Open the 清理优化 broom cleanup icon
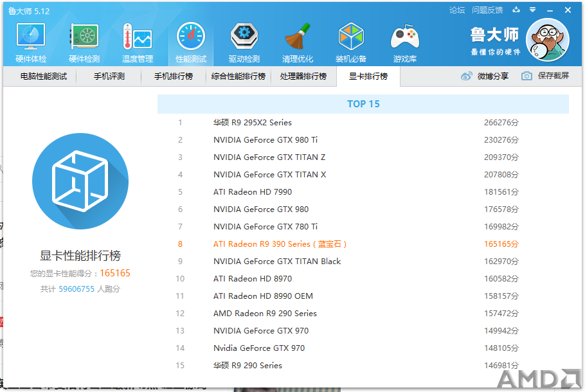The image size is (585, 392). coord(298,43)
